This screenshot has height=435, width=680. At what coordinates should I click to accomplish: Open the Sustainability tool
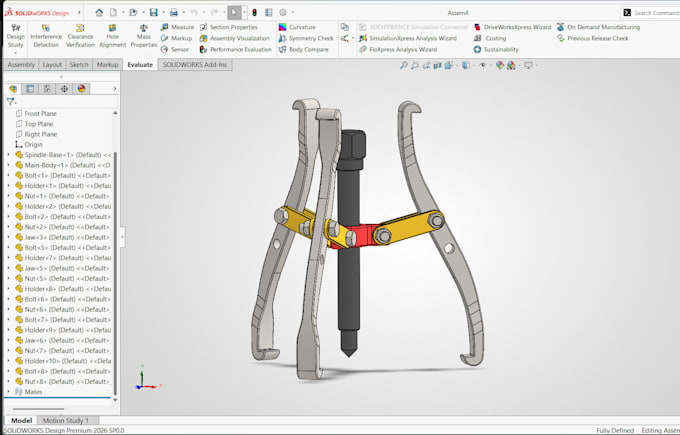click(496, 49)
